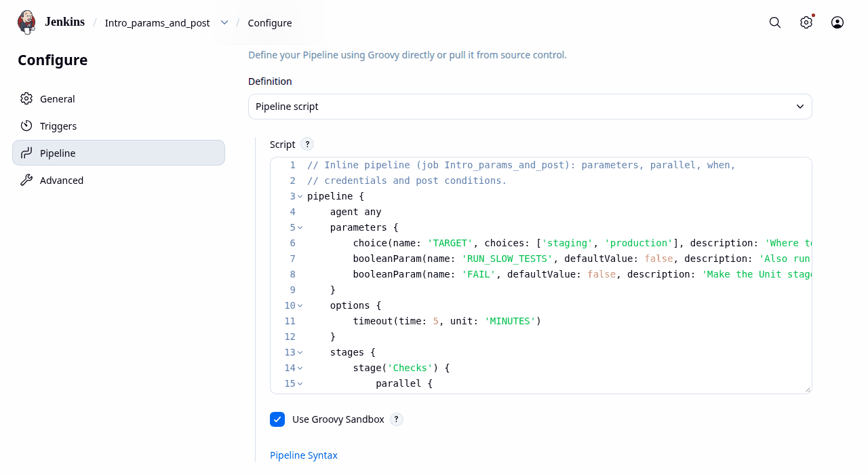Click the Definition label
The width and height of the screenshot is (868, 475).
point(270,81)
